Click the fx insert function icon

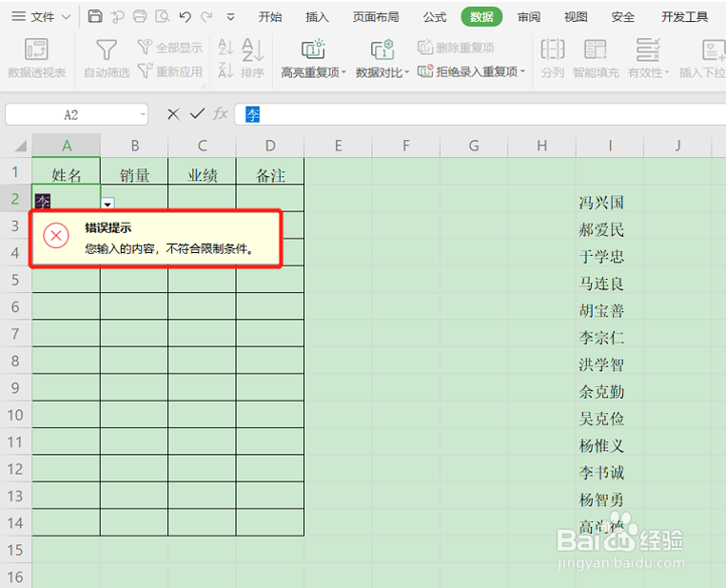pyautogui.click(x=221, y=113)
